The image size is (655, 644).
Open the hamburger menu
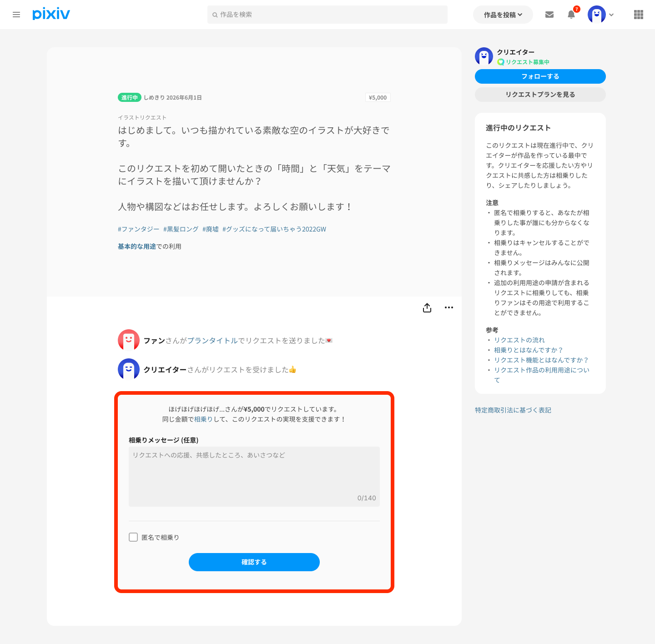tap(16, 15)
